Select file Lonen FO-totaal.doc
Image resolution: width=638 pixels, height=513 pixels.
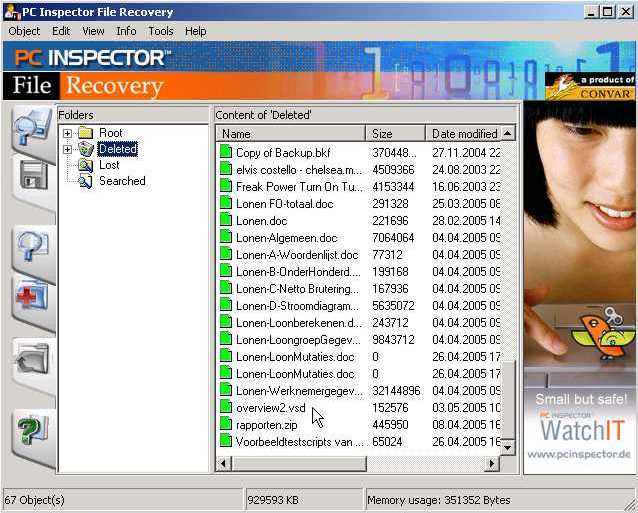pos(285,204)
